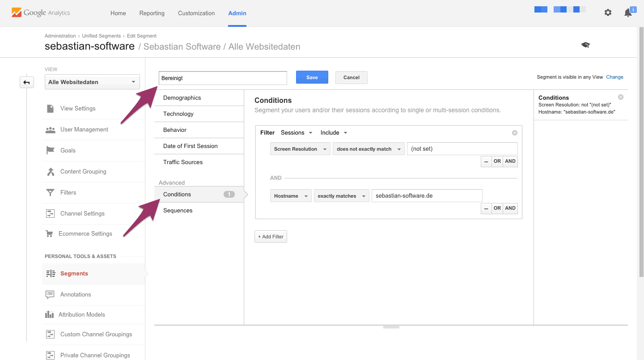Click the 'sebastian-software' account title
Screen dimensions: 644x360
tap(89, 46)
